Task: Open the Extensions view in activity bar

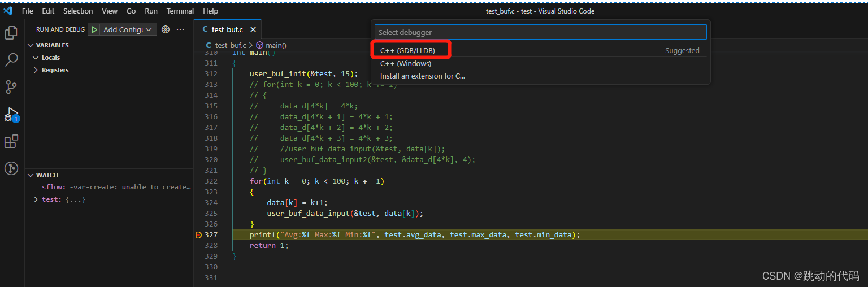Action: [x=11, y=141]
